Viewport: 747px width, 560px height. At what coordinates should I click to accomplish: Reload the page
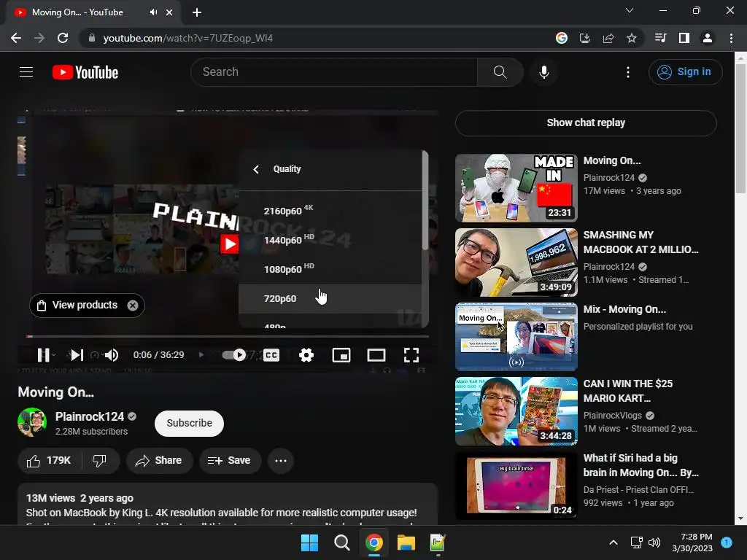click(63, 38)
